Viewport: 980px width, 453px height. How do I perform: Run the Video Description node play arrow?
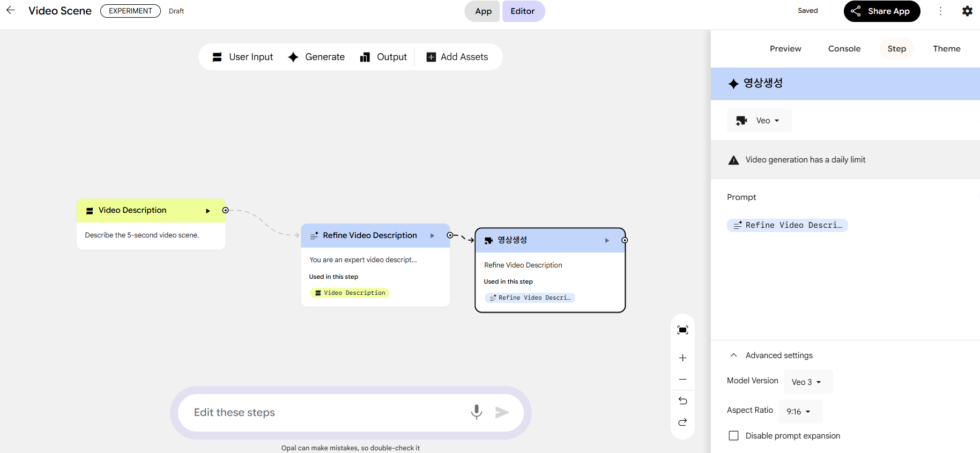coord(208,211)
